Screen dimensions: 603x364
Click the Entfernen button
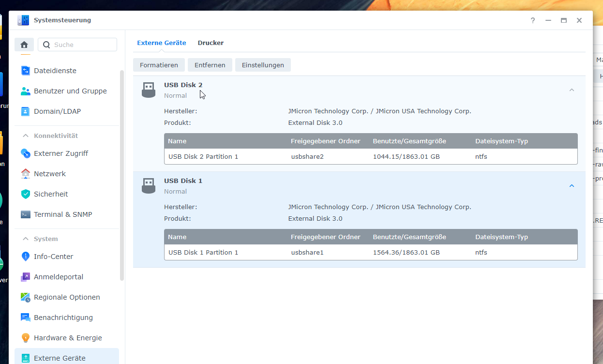[210, 65]
